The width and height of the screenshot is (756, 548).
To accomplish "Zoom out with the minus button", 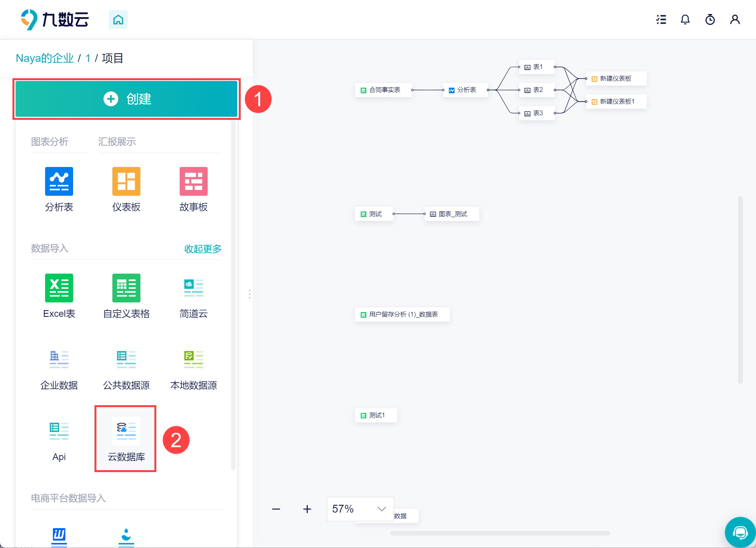I will 276,509.
